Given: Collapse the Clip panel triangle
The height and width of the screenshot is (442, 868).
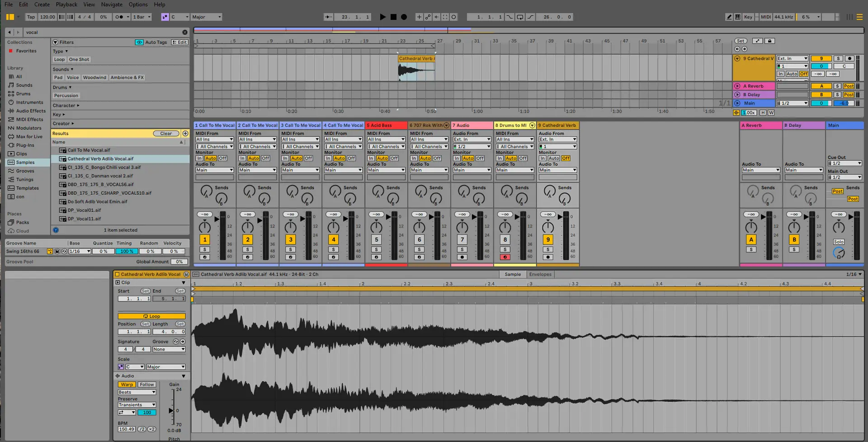Looking at the screenshot, I should click(x=184, y=282).
